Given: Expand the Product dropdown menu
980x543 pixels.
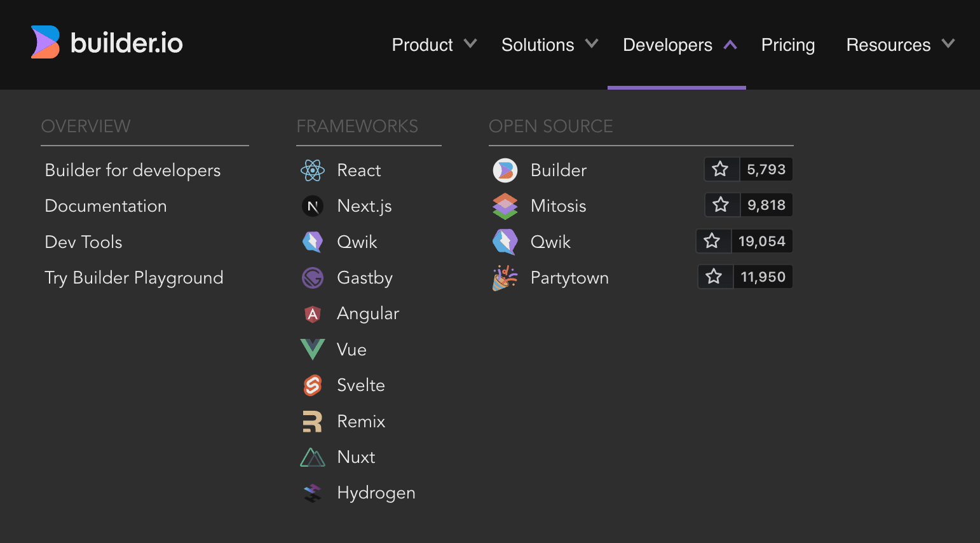Looking at the screenshot, I should 434,45.
